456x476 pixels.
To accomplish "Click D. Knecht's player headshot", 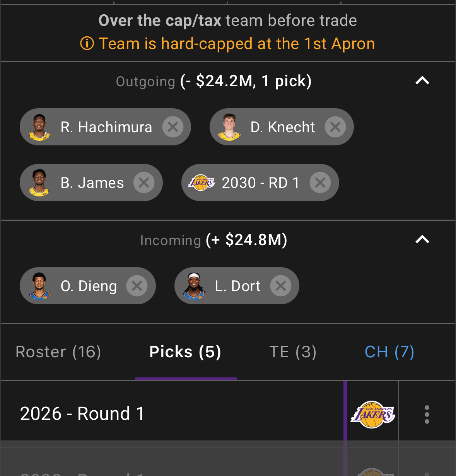I will pos(229,127).
